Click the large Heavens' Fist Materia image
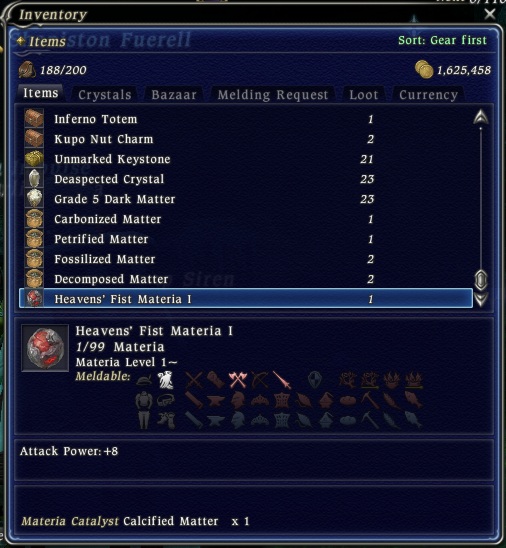The image size is (506, 548). click(x=45, y=348)
